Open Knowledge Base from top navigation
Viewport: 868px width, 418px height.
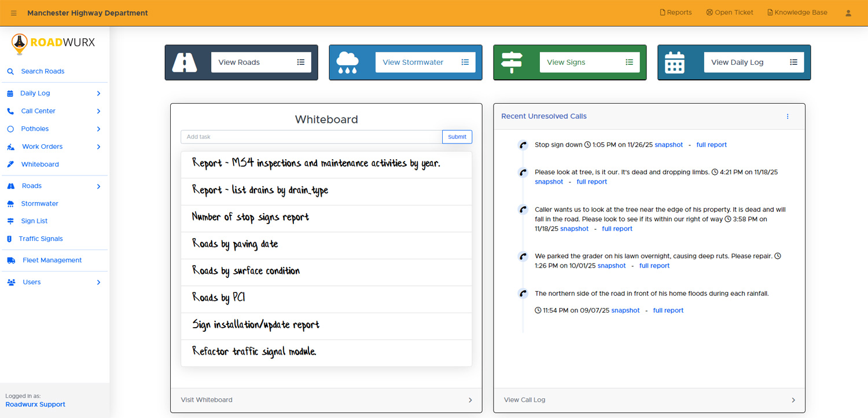(x=797, y=13)
